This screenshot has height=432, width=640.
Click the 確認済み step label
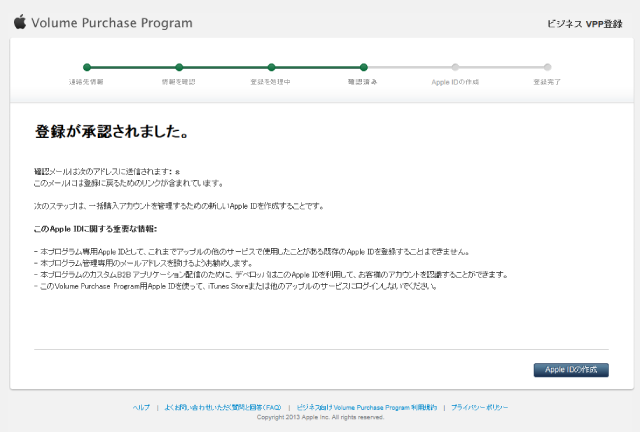363,81
